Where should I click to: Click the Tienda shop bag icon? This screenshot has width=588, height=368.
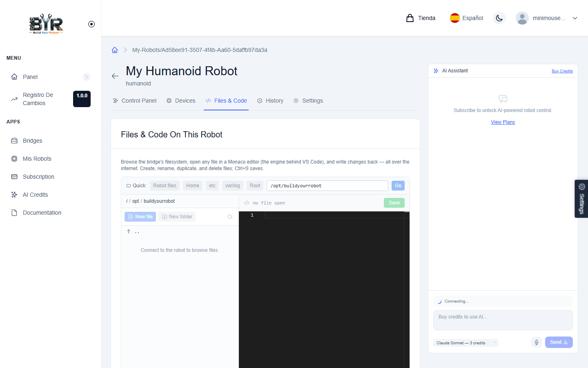(x=410, y=18)
